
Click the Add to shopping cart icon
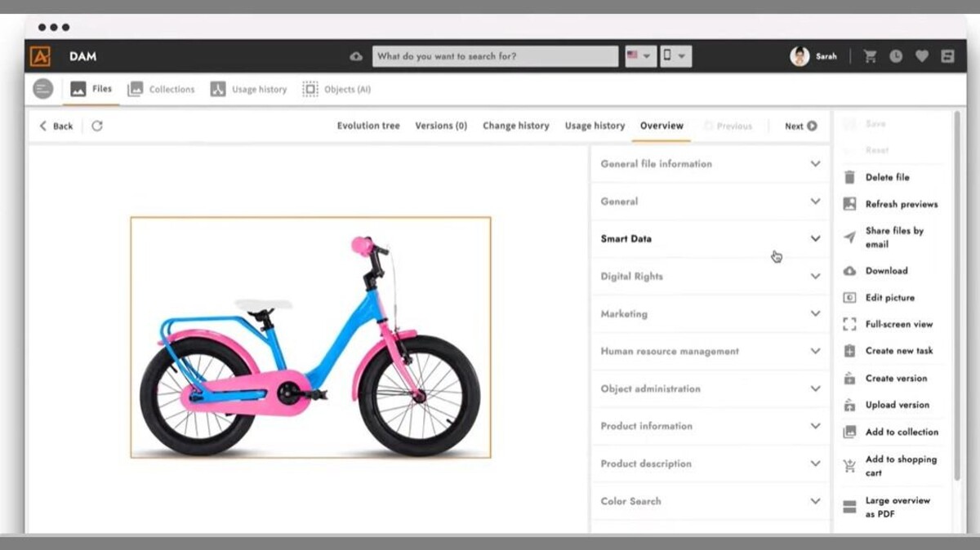click(849, 466)
